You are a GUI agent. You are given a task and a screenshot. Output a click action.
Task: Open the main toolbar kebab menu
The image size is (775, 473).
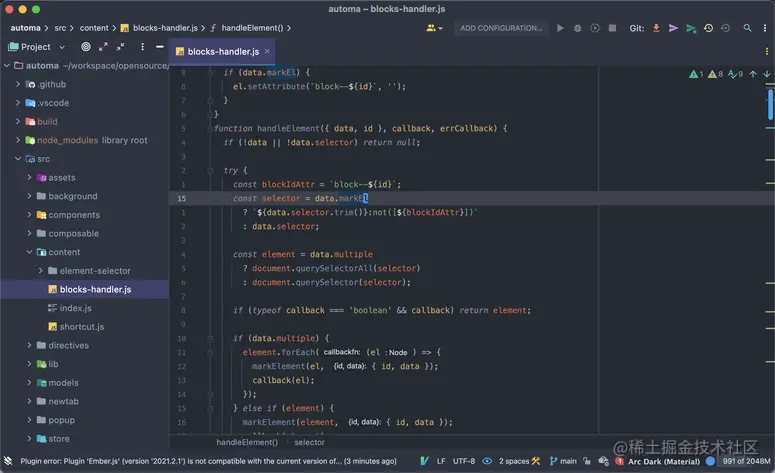pyautogui.click(x=765, y=28)
